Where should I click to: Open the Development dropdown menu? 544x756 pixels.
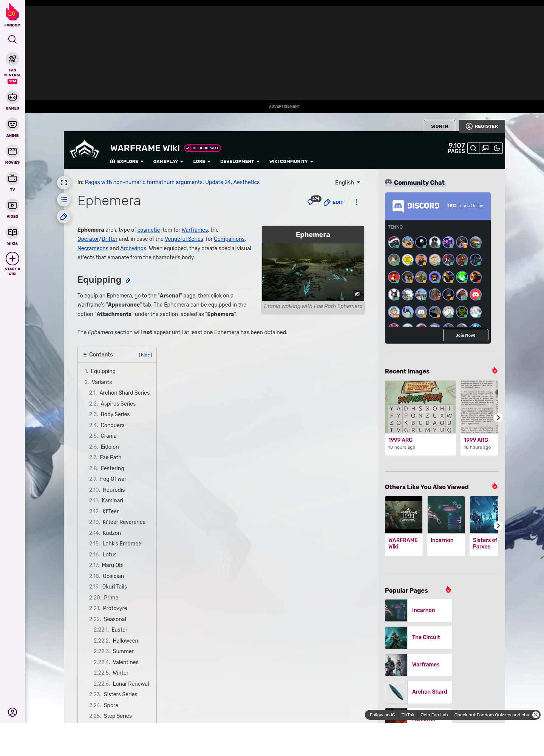pyautogui.click(x=240, y=161)
